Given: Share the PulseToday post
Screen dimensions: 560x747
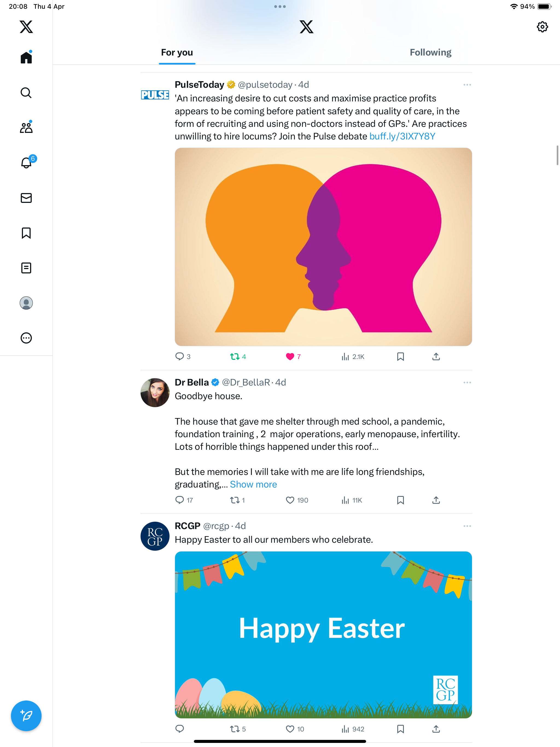Looking at the screenshot, I should [436, 357].
